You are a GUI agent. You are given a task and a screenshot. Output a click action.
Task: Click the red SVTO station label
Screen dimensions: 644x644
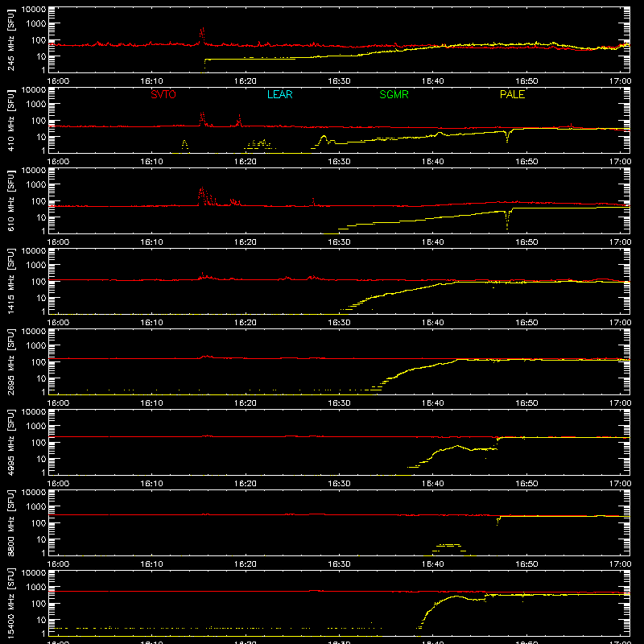[x=163, y=94]
